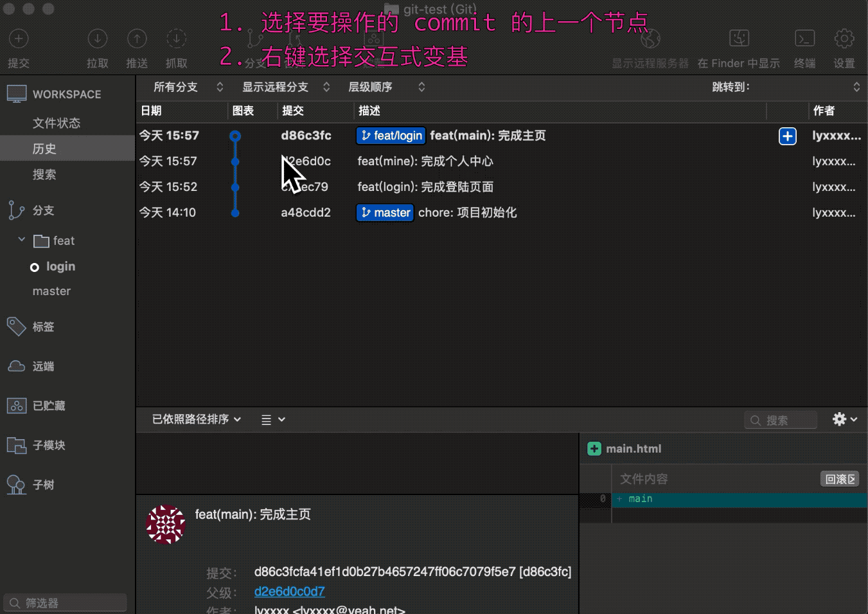The width and height of the screenshot is (868, 614).
Task: Open the 层级顺序 ordering dropdown
Action: coord(387,87)
